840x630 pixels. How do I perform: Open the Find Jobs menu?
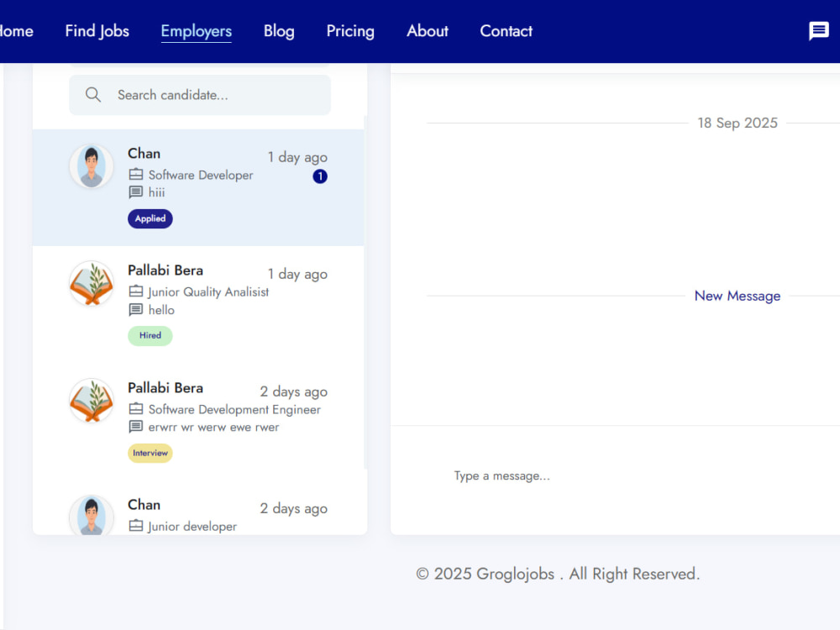tap(97, 31)
